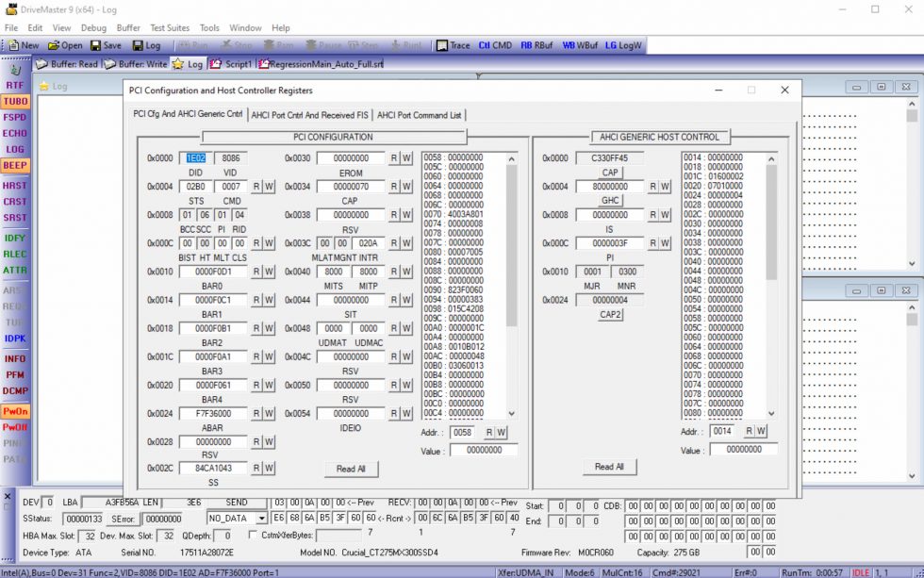Image resolution: width=924 pixels, height=578 pixels.
Task: Click the Open folder toolbar icon
Action: [x=65, y=45]
